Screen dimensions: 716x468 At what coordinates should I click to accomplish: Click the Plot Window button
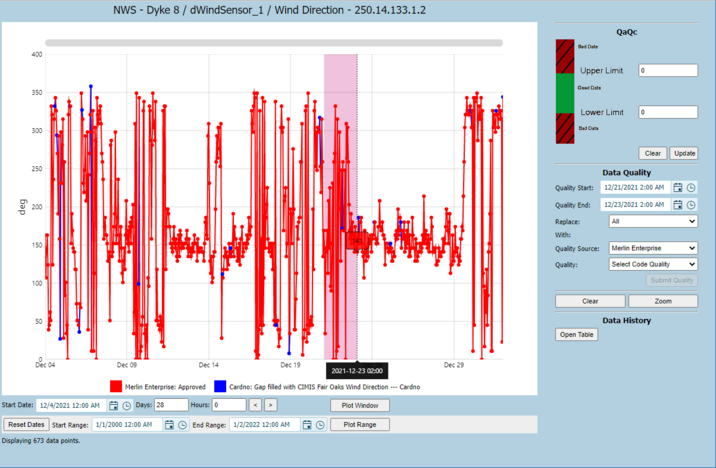pyautogui.click(x=360, y=405)
